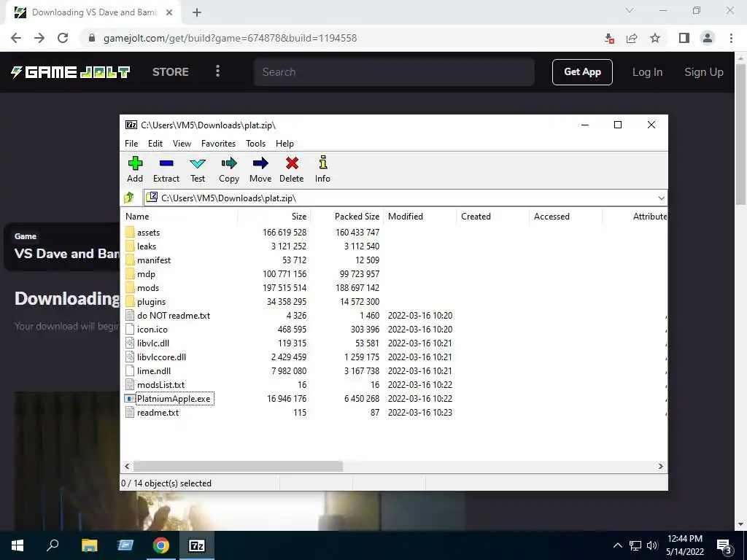Viewport: 747px width, 560px height.
Task: Open the View menu
Action: coord(182,144)
